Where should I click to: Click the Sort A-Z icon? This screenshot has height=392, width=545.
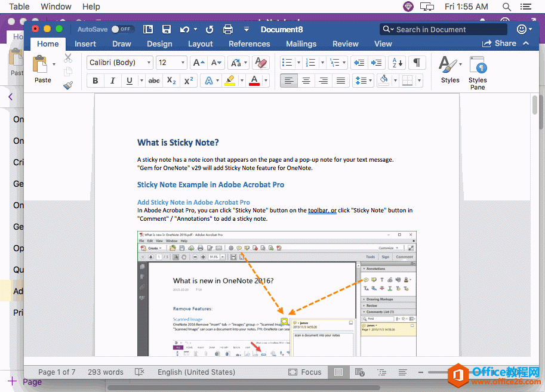pyautogui.click(x=398, y=63)
